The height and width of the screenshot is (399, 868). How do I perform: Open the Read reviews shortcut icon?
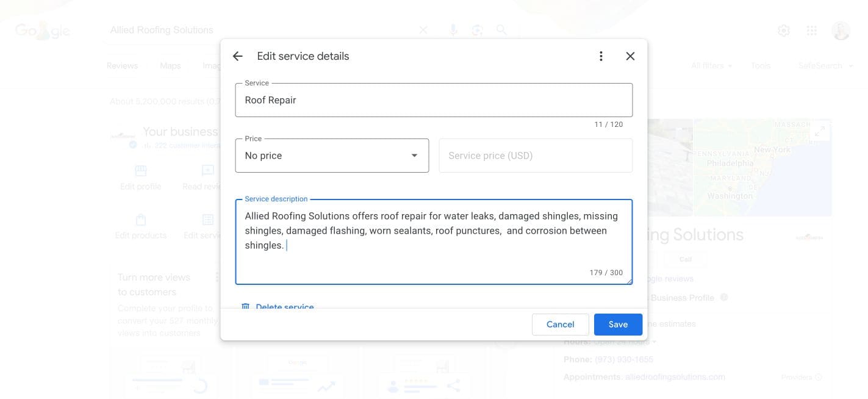207,171
